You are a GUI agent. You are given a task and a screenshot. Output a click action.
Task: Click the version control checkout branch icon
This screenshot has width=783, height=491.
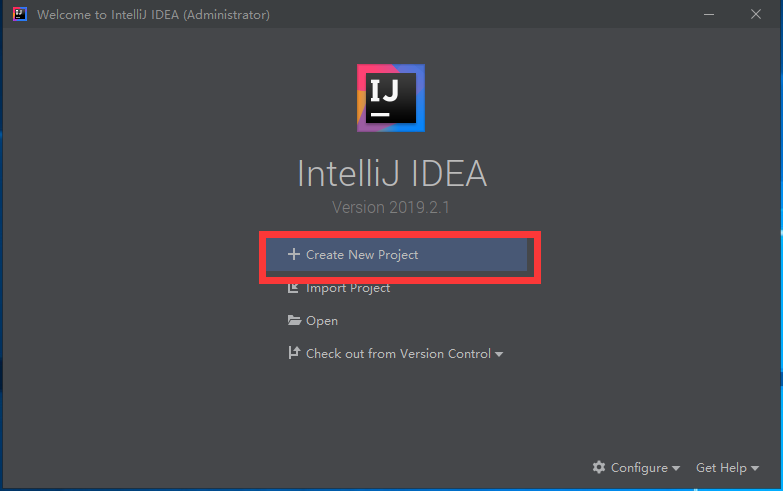tap(294, 353)
